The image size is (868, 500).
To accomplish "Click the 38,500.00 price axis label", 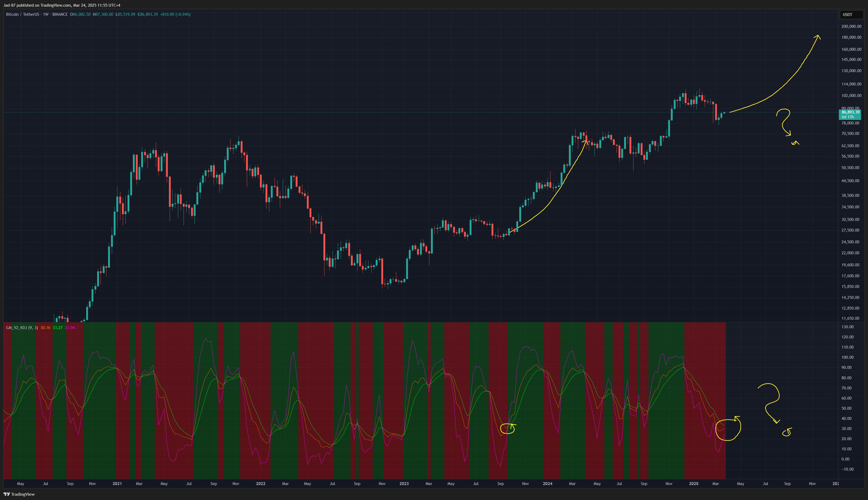I will (x=850, y=196).
